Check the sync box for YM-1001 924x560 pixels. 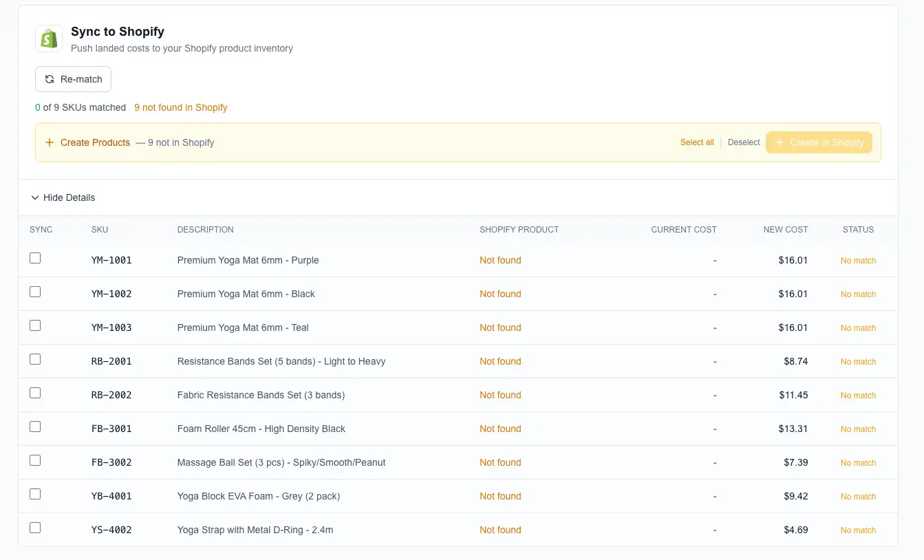(35, 258)
